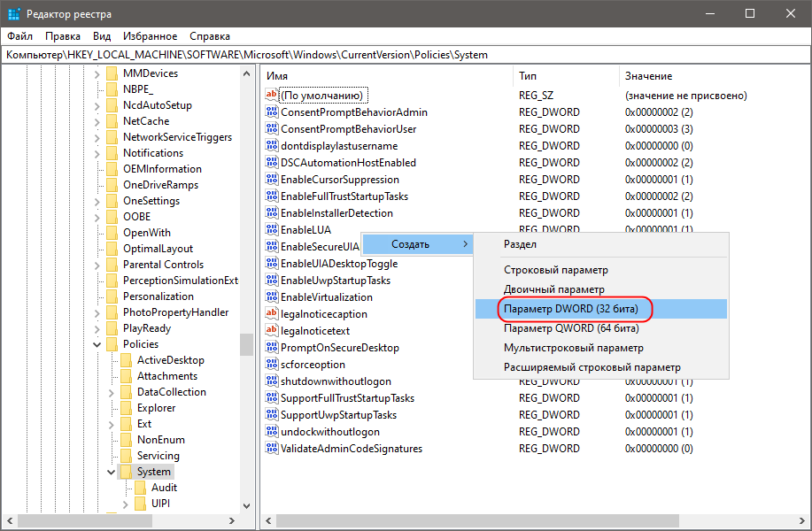This screenshot has width=812, height=531.
Task: Click the tree pane scroll-down arrow
Action: tap(246, 505)
